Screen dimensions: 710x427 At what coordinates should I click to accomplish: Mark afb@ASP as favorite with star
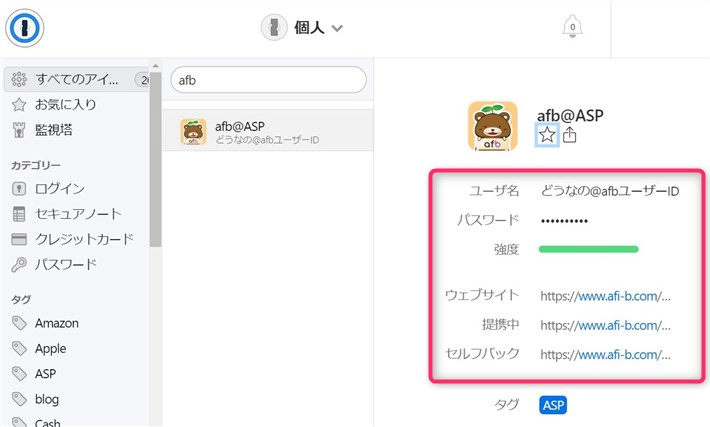click(x=547, y=134)
